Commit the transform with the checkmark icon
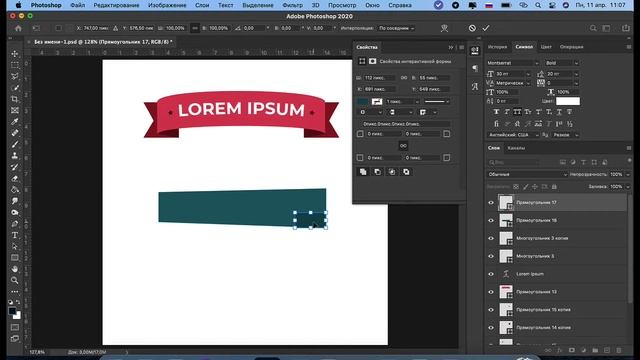640x360 pixels. click(x=486, y=28)
